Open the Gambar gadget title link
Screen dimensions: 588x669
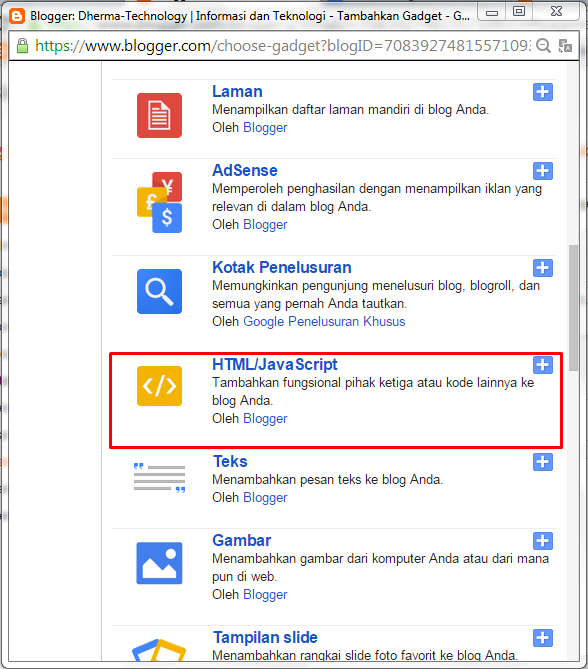click(x=242, y=540)
